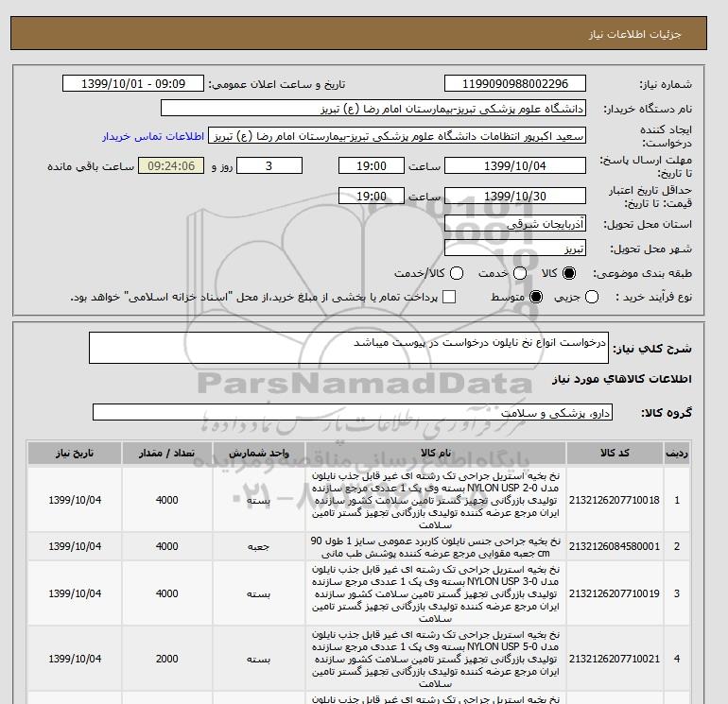
Task: Click the کد کالا column header
Action: 615,453
